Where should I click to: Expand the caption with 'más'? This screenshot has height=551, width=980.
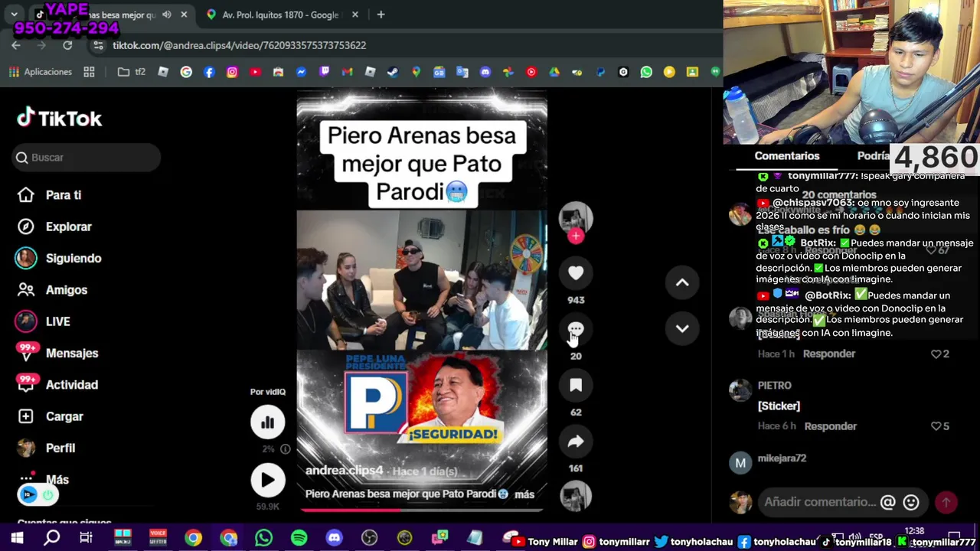[524, 494]
